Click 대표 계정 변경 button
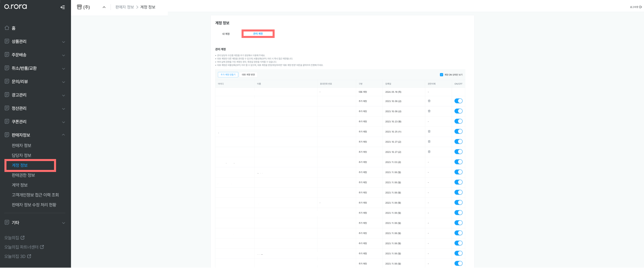The image size is (644, 268). (x=248, y=75)
